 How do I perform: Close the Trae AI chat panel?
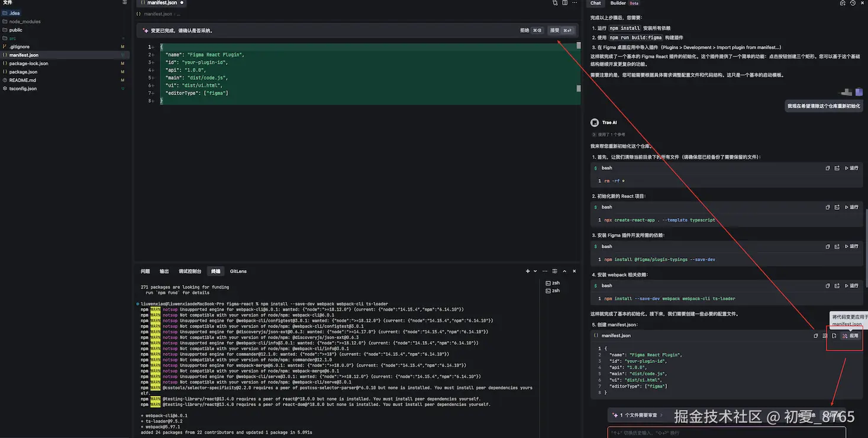tap(862, 3)
